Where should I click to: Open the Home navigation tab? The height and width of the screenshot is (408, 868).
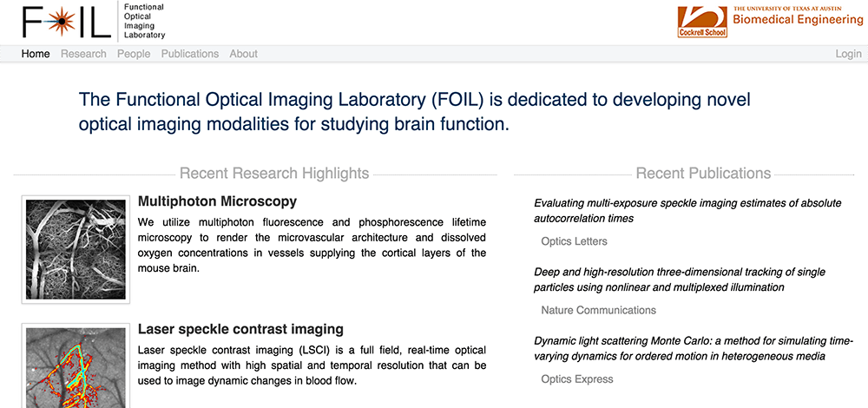[36, 54]
